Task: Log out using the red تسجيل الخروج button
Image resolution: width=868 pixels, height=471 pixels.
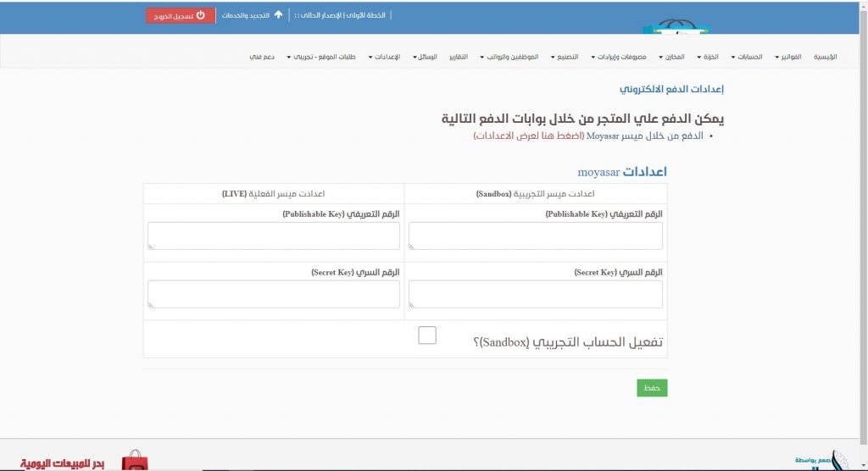Action: click(x=180, y=15)
